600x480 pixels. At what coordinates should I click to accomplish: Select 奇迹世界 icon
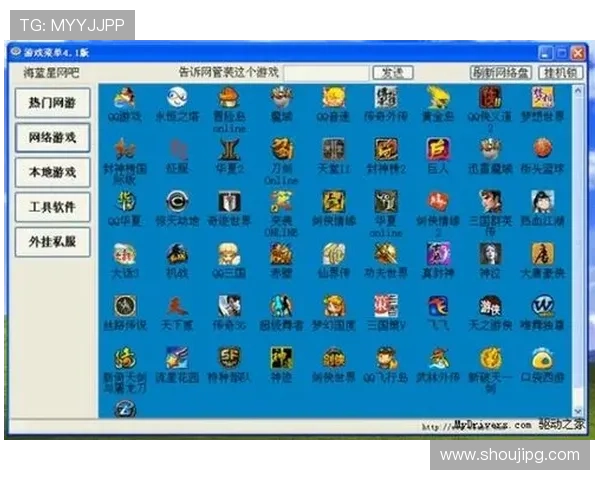click(229, 201)
